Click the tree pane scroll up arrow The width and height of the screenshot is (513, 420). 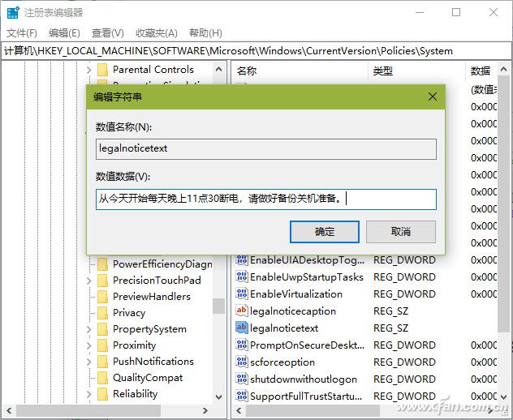coord(219,69)
